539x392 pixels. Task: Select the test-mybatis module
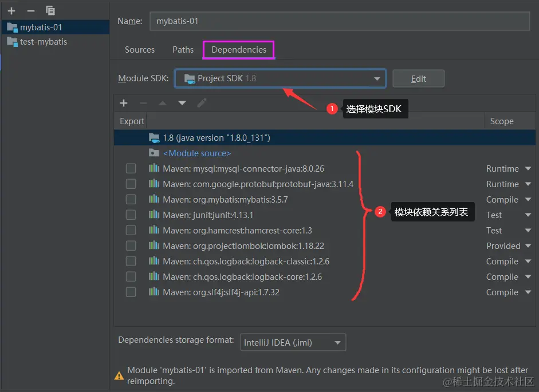(56, 42)
